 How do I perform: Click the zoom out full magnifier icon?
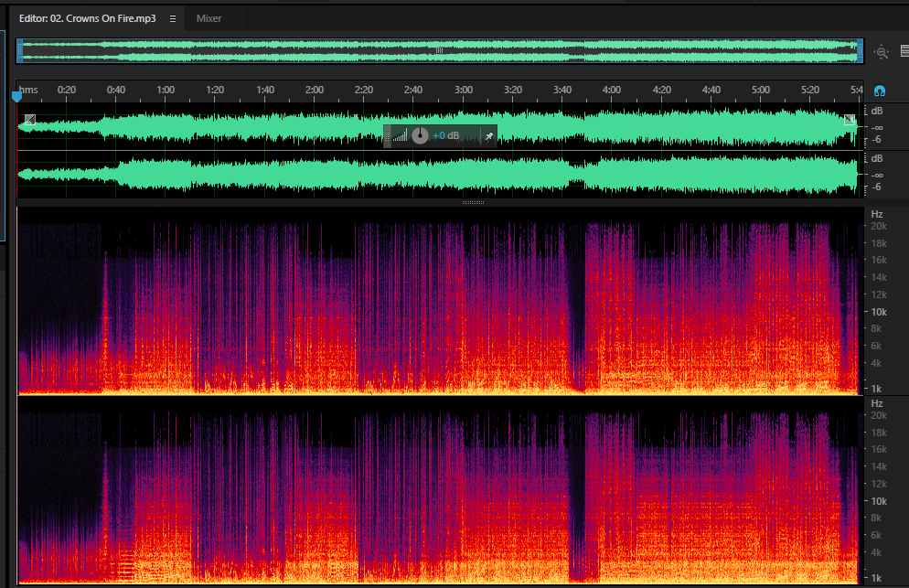(882, 51)
